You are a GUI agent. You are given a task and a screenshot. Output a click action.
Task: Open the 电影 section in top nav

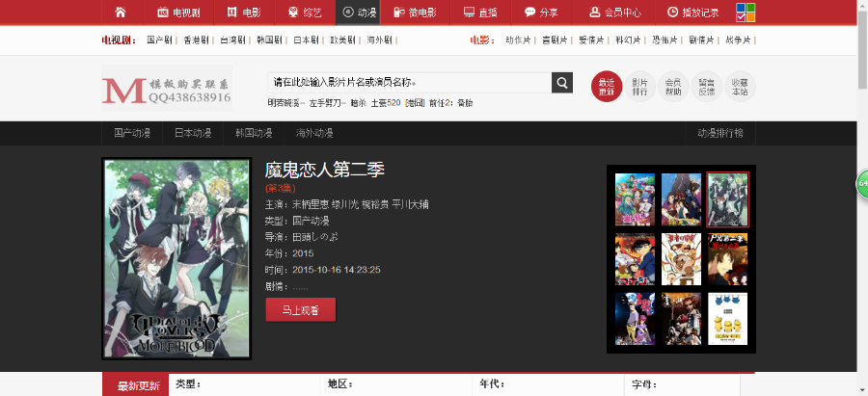[244, 13]
